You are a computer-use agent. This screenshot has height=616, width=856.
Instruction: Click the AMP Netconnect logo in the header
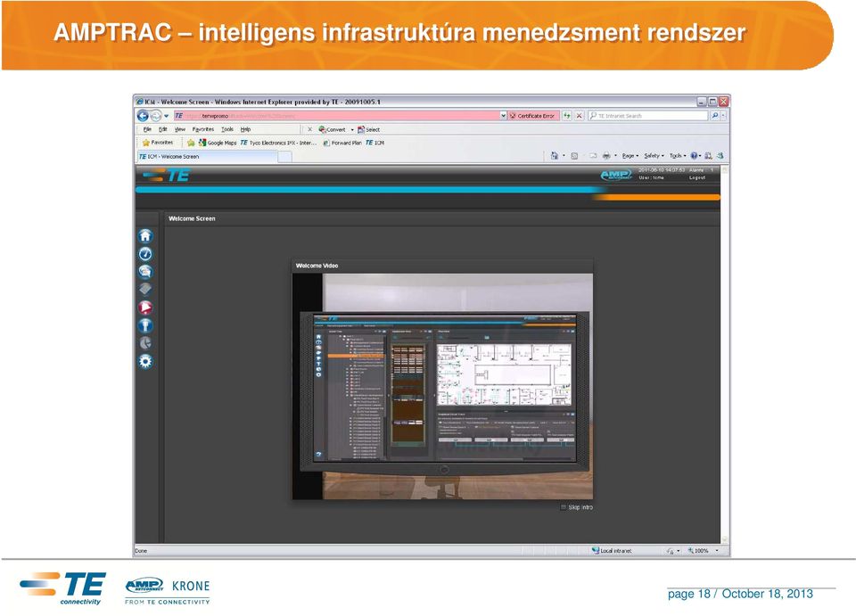pos(616,175)
